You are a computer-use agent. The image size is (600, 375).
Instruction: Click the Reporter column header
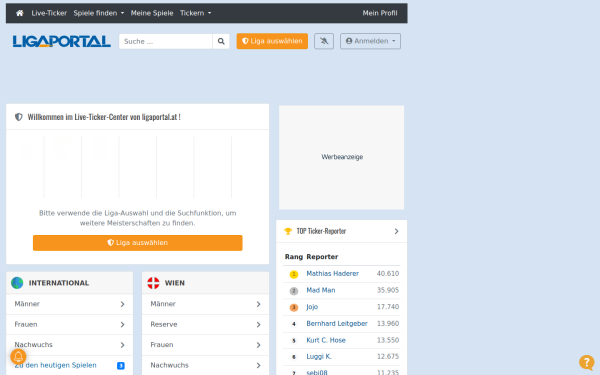[322, 257]
